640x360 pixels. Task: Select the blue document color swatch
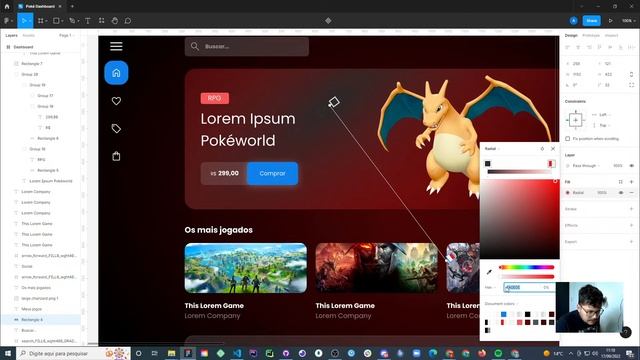503,314
